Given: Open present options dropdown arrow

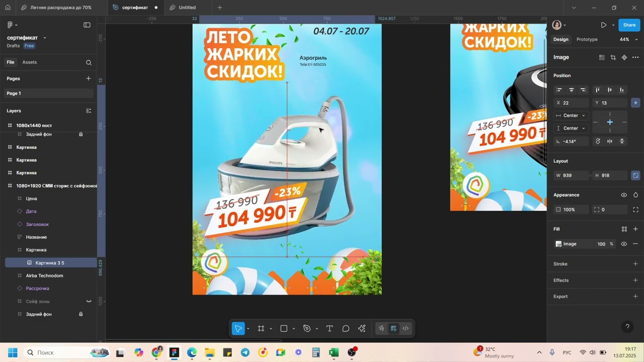Looking at the screenshot, I should click(x=613, y=25).
